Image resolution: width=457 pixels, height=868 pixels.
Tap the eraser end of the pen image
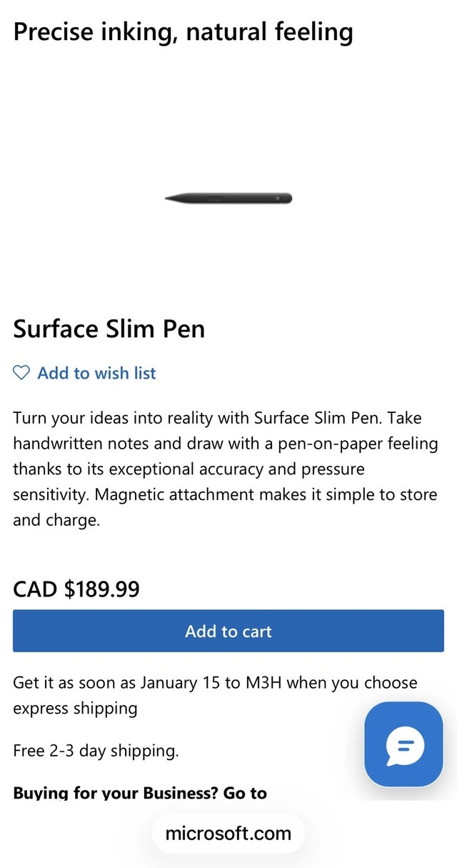click(x=287, y=198)
